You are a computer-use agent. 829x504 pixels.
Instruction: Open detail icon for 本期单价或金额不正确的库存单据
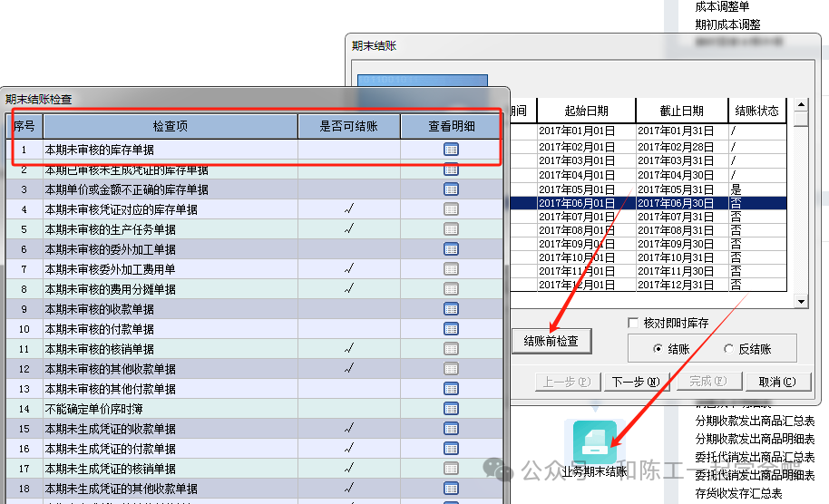[451, 189]
